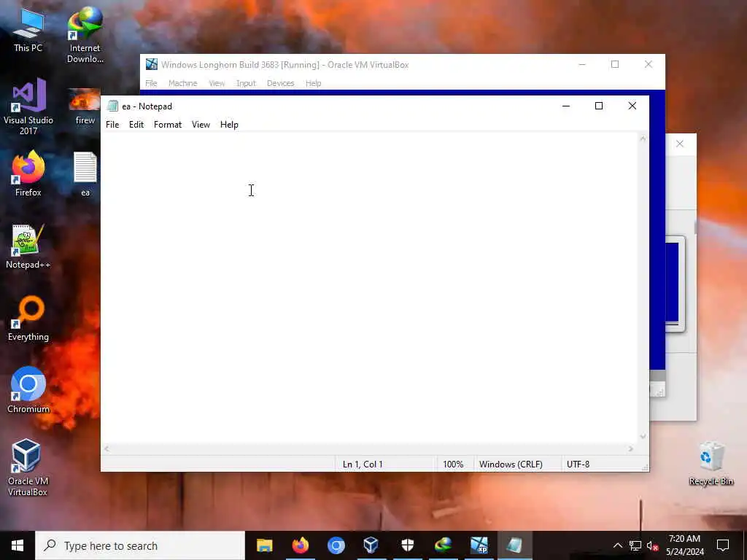Open Notepad Format menu

[168, 125]
